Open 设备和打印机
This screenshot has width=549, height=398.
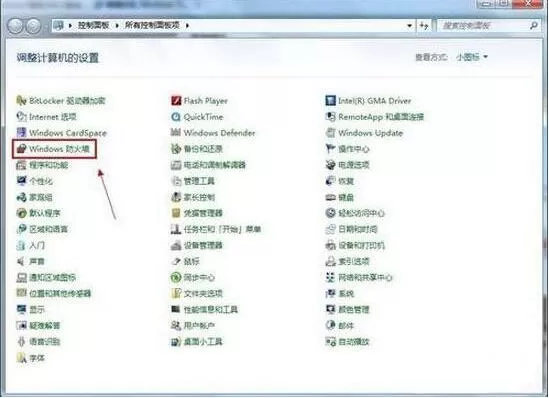355,245
